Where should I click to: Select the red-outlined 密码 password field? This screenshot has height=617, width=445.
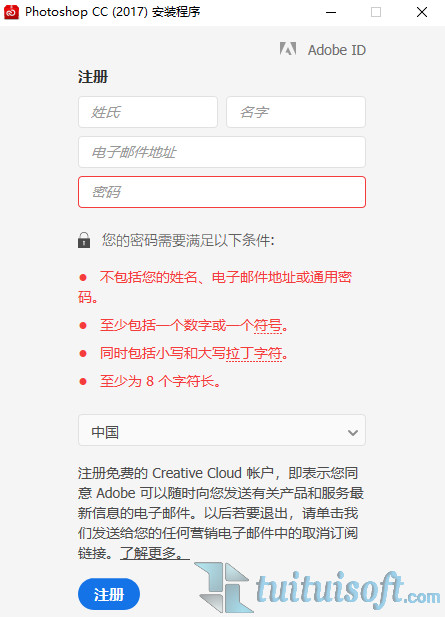tap(222, 192)
